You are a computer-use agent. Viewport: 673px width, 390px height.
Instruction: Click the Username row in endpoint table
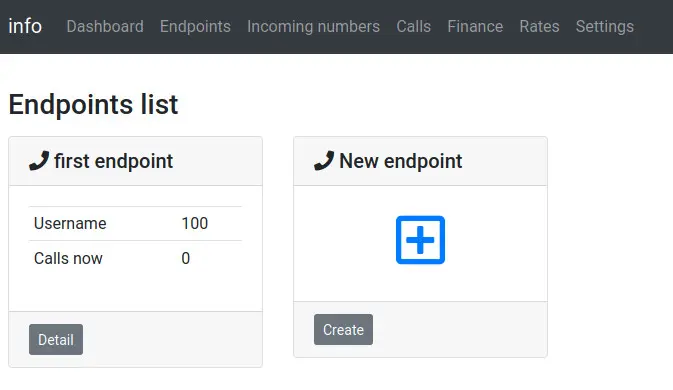coord(136,224)
